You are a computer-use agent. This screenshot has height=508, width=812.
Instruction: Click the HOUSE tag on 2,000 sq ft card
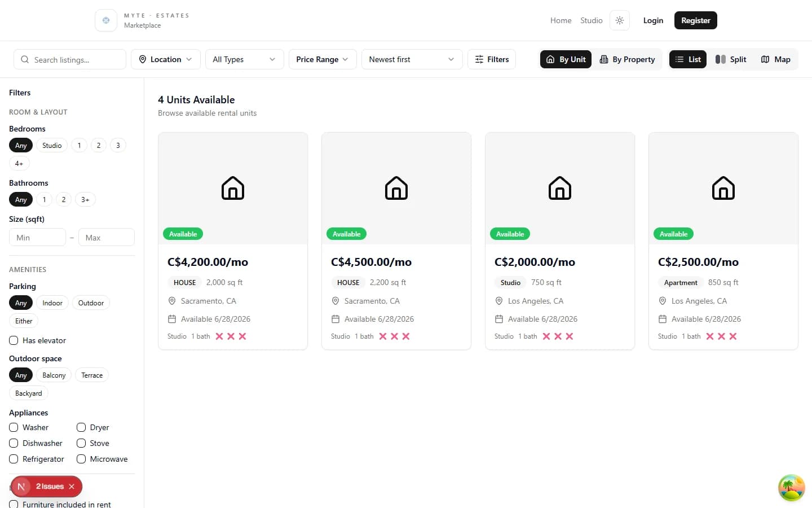[x=184, y=283]
